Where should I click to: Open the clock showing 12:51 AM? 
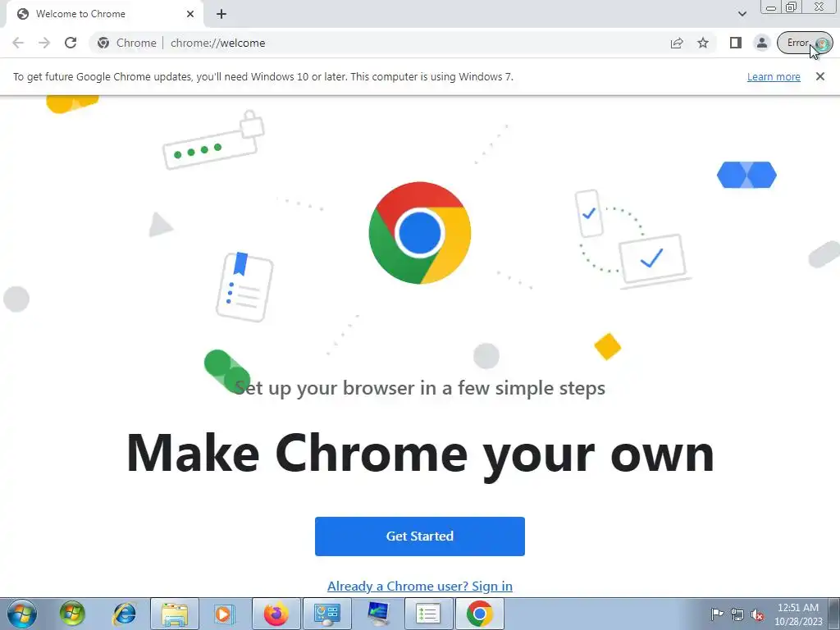[798, 614]
